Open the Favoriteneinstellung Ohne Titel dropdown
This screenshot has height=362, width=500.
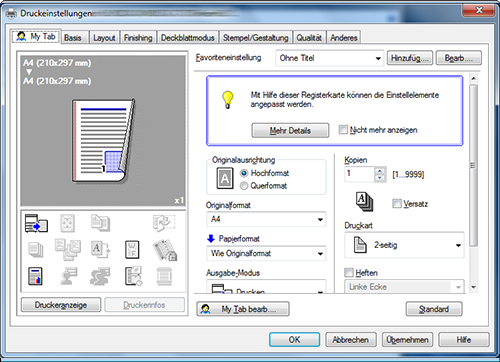(x=329, y=58)
